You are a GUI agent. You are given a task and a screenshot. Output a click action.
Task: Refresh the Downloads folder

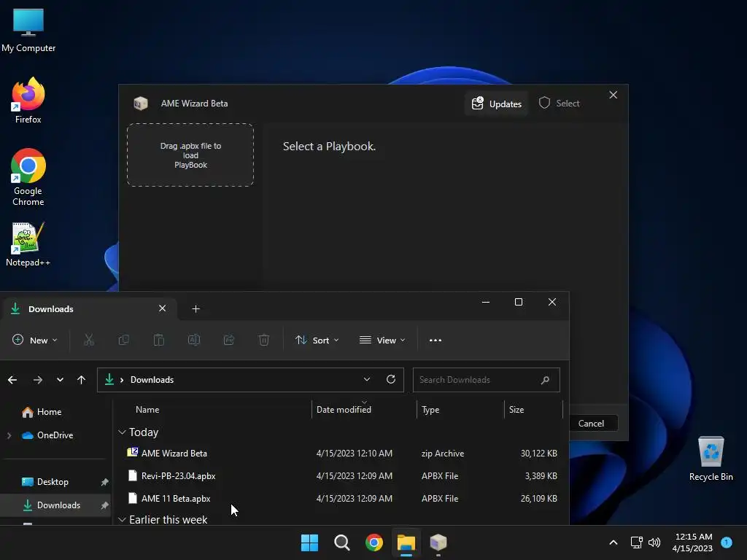(x=391, y=379)
